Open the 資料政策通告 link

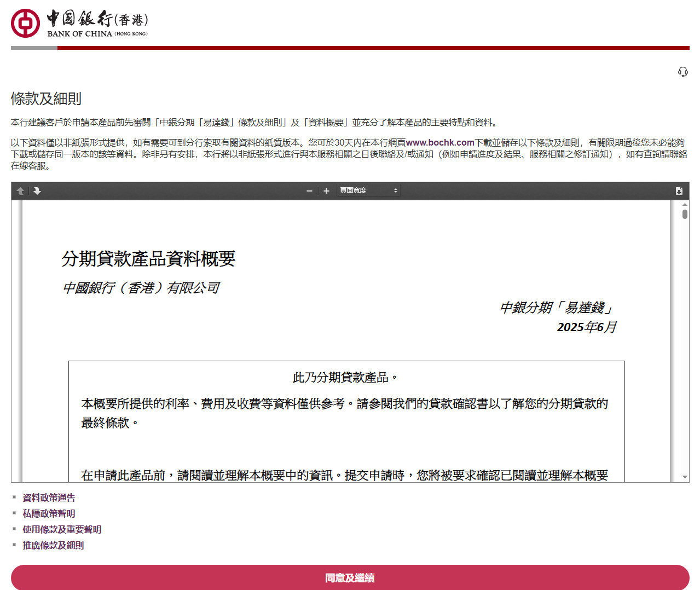coord(49,498)
